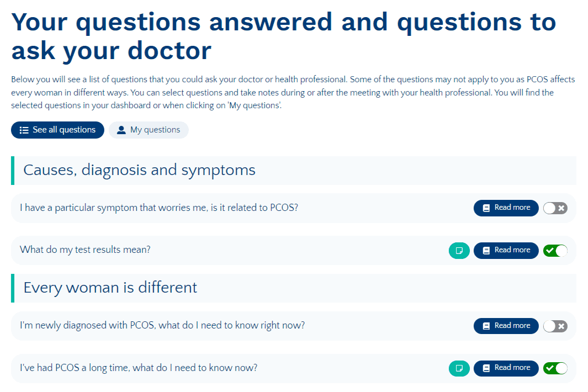Viewport: 588px width, 392px height.
Task: Click book icon beside newly diagnosed question
Action: tap(486, 326)
